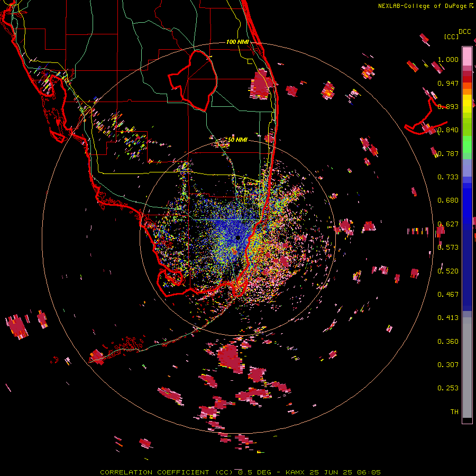Click the 0.360 scale value
The image size is (476, 476).
pos(448,342)
